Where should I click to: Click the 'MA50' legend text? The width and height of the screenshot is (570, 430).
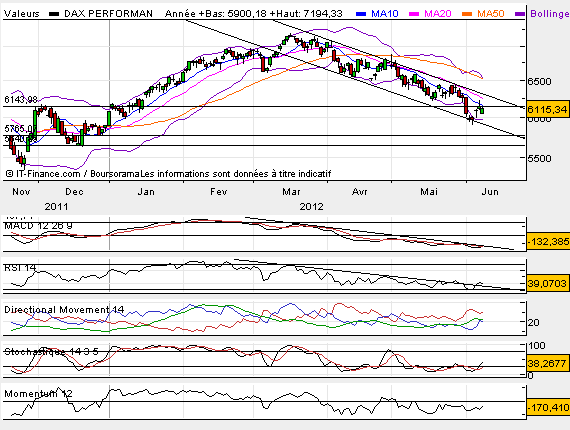491,14
